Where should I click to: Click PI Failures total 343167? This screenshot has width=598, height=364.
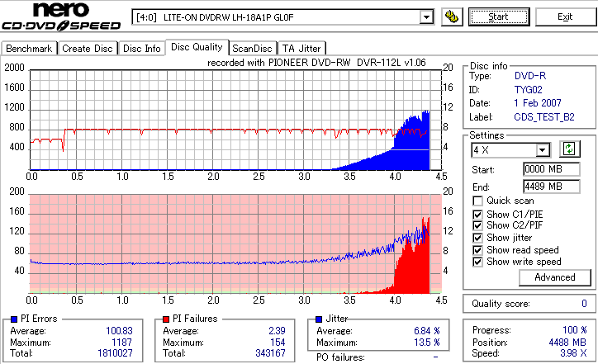tap(270, 353)
